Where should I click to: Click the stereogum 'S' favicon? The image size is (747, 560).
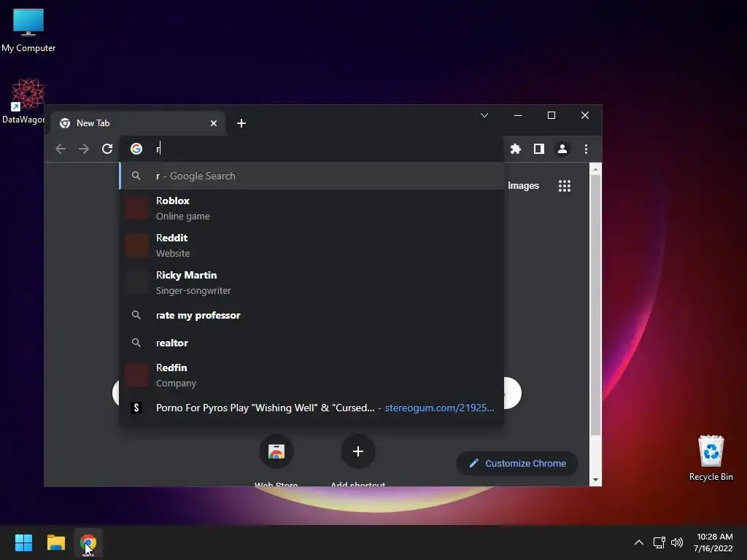136,408
